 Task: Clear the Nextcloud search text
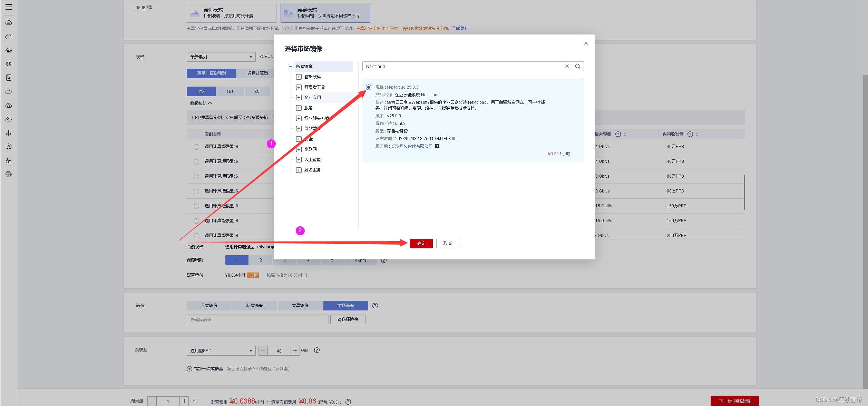pos(567,66)
